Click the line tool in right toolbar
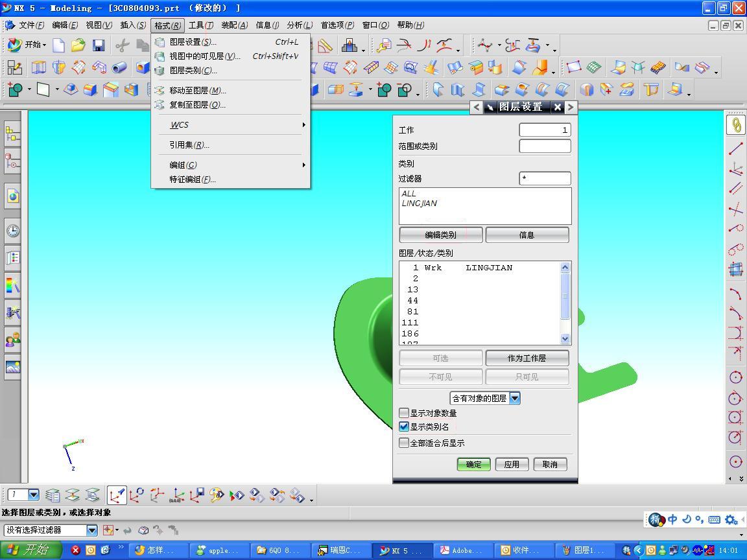This screenshot has height=560, width=747. coord(736,148)
